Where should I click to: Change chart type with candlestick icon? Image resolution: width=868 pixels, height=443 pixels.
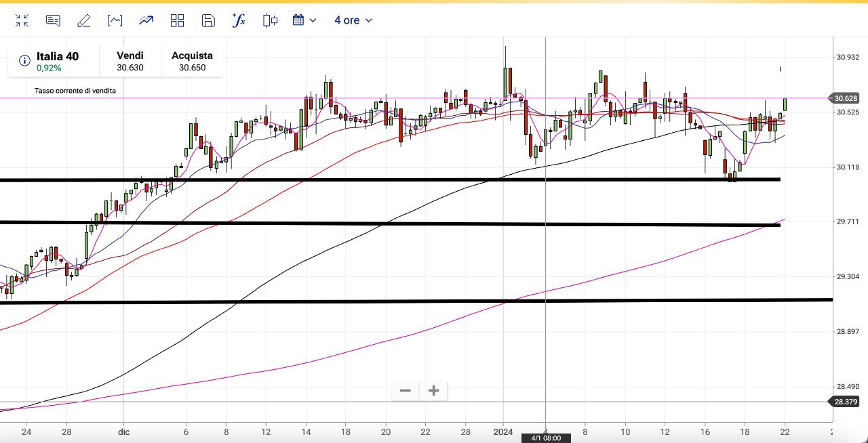pyautogui.click(x=271, y=20)
